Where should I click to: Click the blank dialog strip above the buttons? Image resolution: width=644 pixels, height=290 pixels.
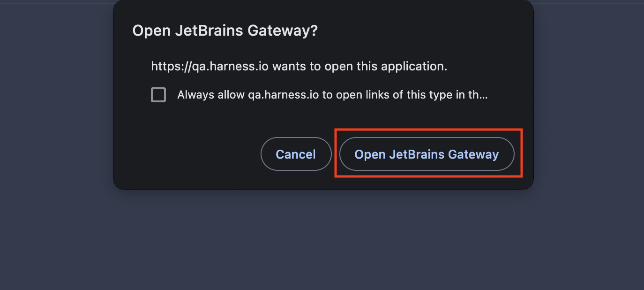pos(323,118)
